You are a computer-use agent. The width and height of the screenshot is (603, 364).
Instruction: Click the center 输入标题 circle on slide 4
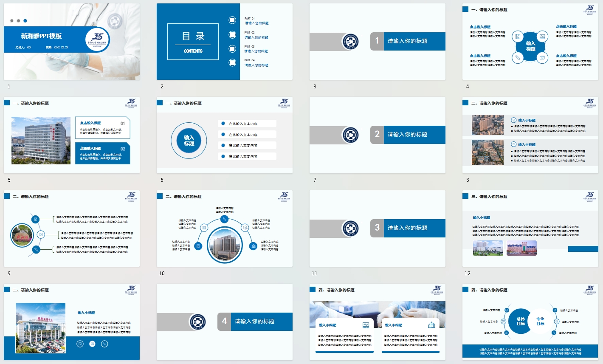[x=530, y=46]
